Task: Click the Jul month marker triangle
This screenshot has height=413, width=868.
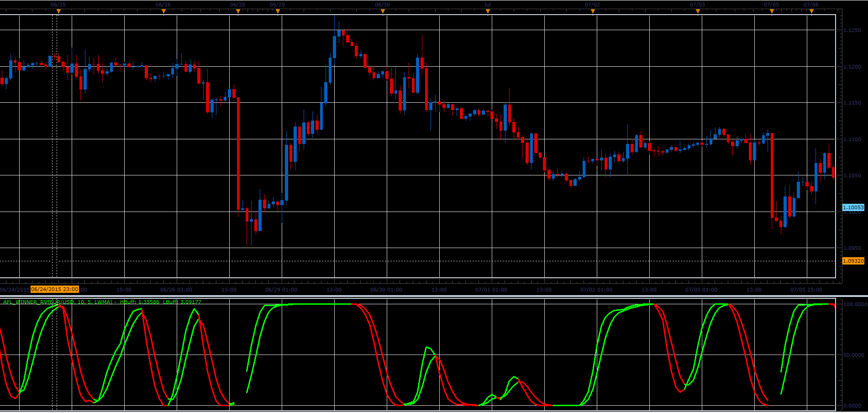Action: pos(488,11)
